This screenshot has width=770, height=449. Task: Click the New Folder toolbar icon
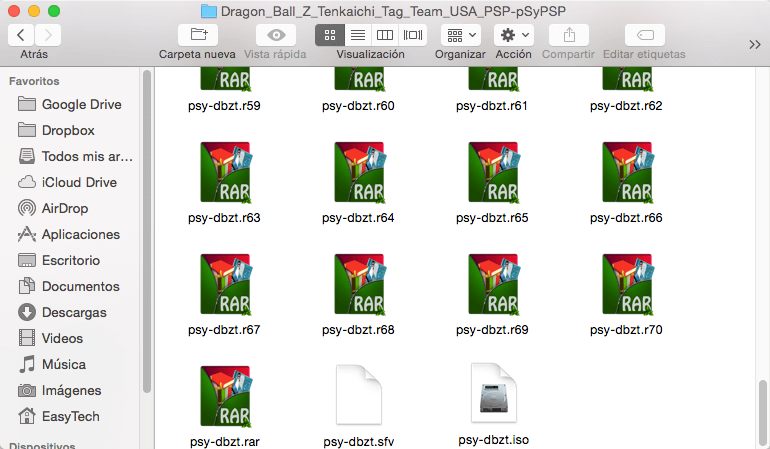tap(197, 35)
